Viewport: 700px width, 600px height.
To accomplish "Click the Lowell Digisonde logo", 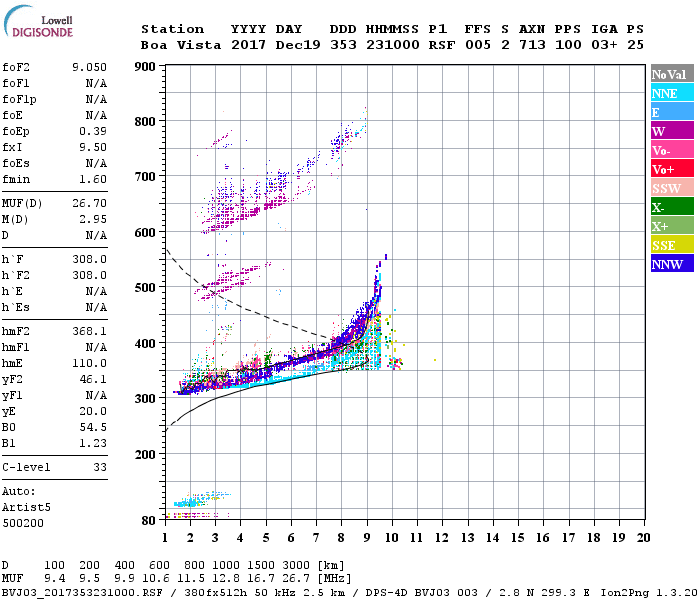I will 38,22.
